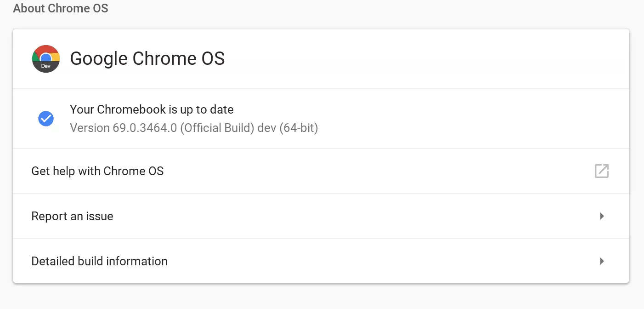The height and width of the screenshot is (309, 644).
Task: Click the 69.0.3464.0 version number
Action: (145, 128)
